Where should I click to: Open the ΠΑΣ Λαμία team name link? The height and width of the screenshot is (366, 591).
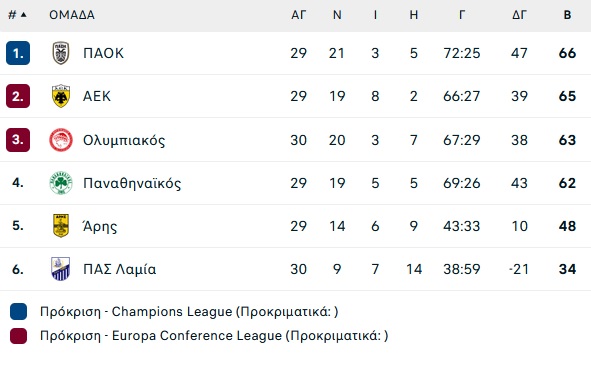[119, 269]
